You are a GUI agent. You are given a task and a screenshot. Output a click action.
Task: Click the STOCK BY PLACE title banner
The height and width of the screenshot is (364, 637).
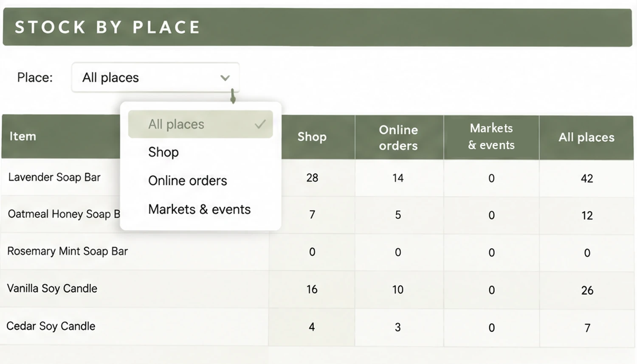click(x=318, y=27)
